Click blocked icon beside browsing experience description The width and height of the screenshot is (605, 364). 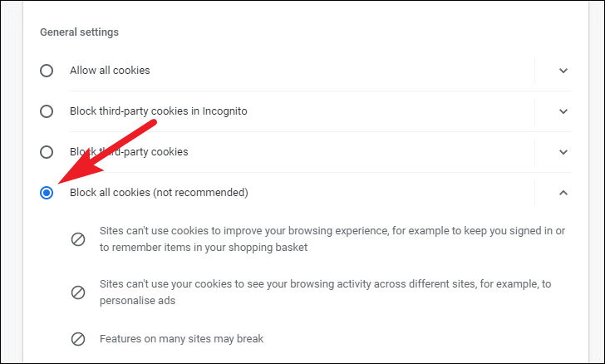pyautogui.click(x=78, y=239)
